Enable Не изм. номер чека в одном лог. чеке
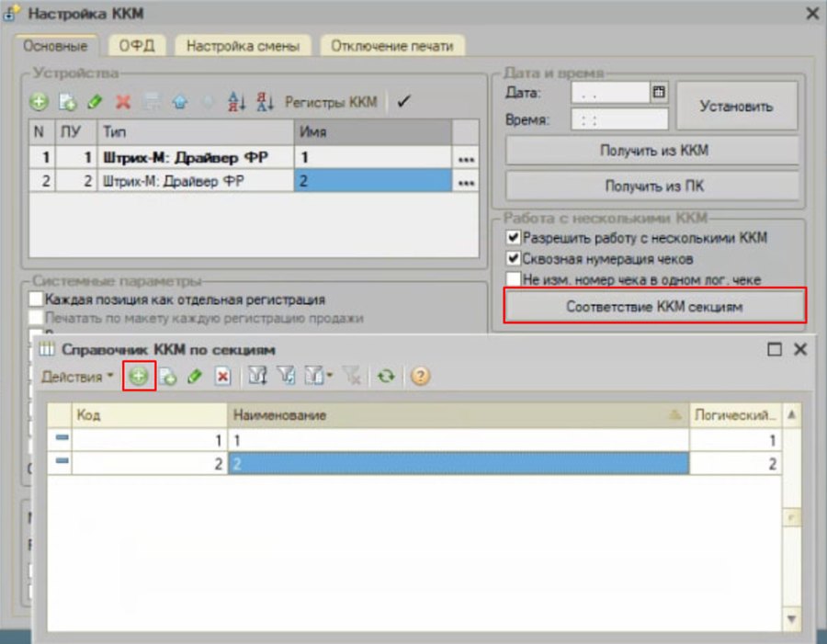 pyautogui.click(x=513, y=279)
